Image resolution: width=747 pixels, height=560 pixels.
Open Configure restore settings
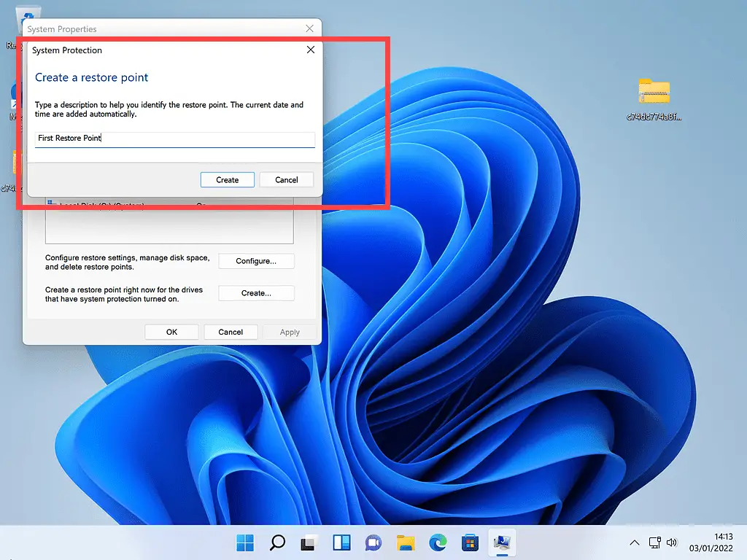click(x=256, y=261)
